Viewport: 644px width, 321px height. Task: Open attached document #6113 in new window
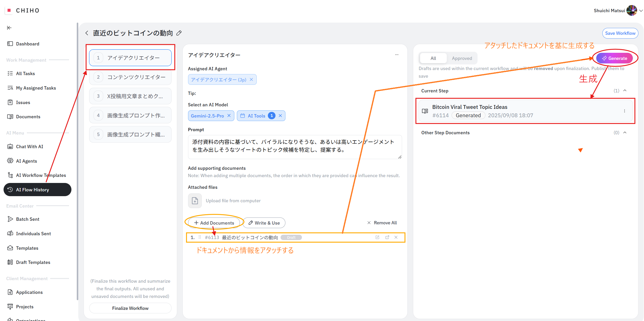point(387,237)
